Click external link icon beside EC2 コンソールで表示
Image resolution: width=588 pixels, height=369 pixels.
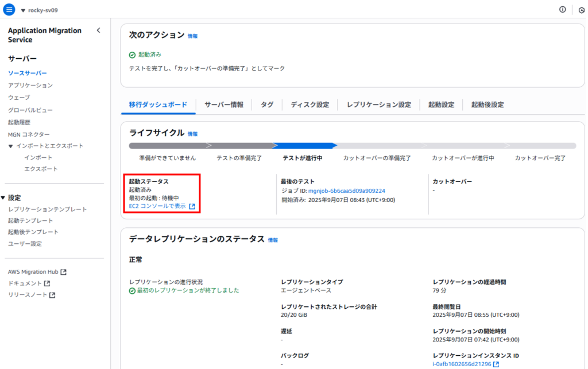pyautogui.click(x=192, y=207)
